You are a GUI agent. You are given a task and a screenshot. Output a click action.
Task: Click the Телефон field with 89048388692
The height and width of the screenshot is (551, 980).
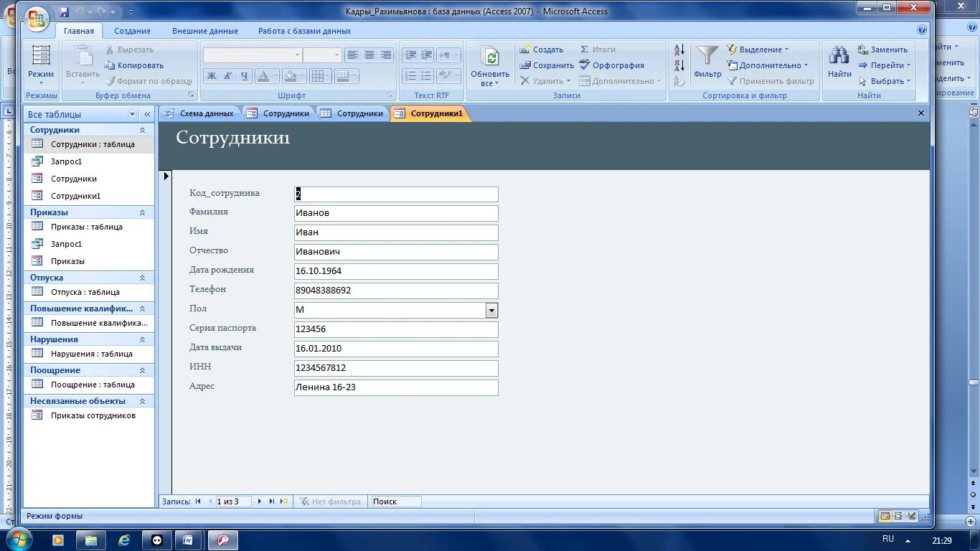[x=396, y=291]
